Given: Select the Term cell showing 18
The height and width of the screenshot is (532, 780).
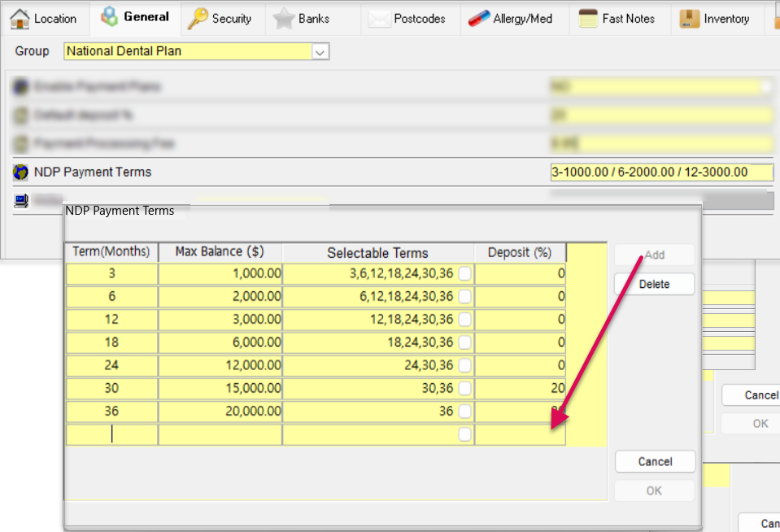Looking at the screenshot, I should tap(112, 342).
